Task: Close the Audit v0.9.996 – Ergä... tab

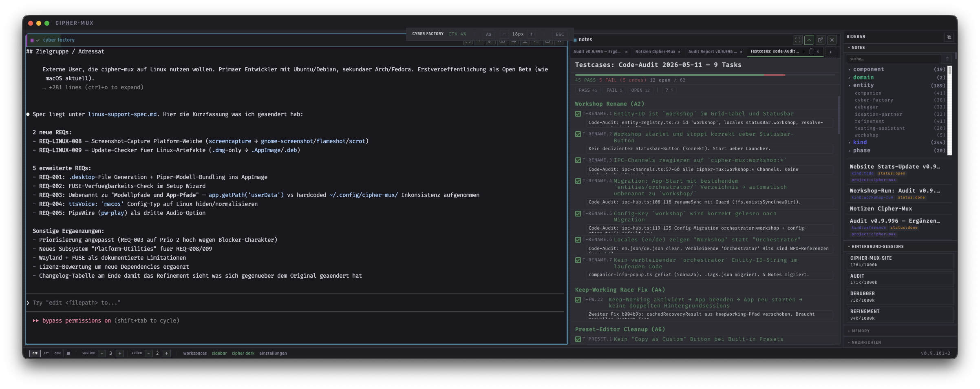Action: click(626, 52)
